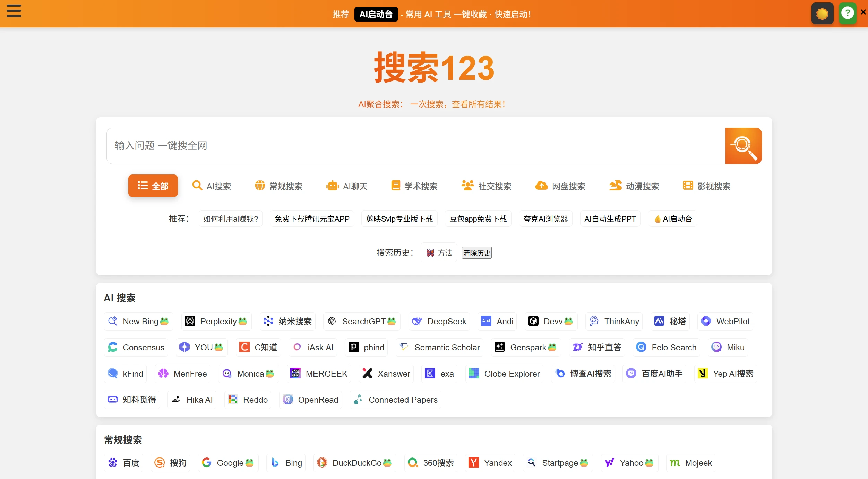Switch to the 学术搜索 tab
This screenshot has height=479, width=868.
(x=414, y=186)
